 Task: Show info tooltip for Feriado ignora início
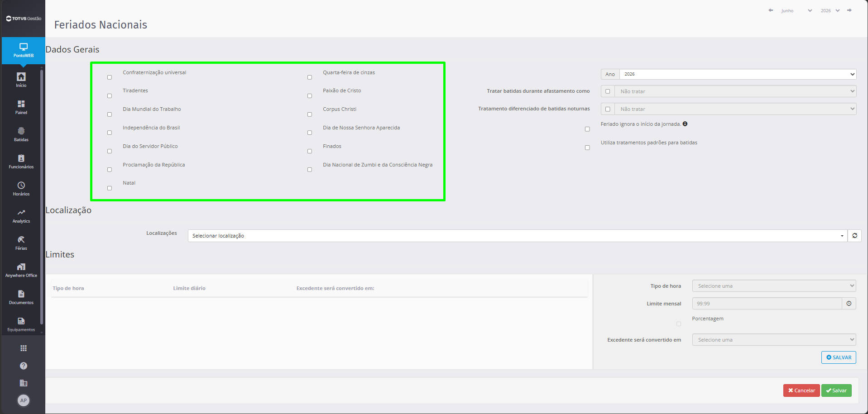(x=685, y=124)
